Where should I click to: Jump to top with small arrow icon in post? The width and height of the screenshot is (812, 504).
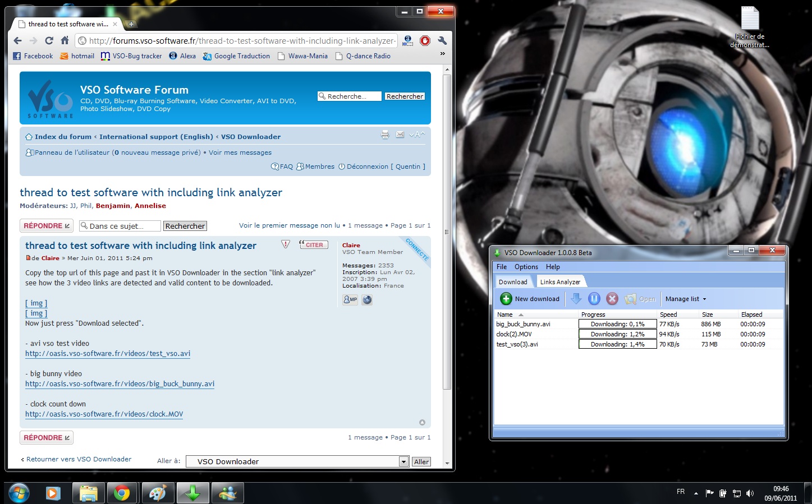coord(422,422)
